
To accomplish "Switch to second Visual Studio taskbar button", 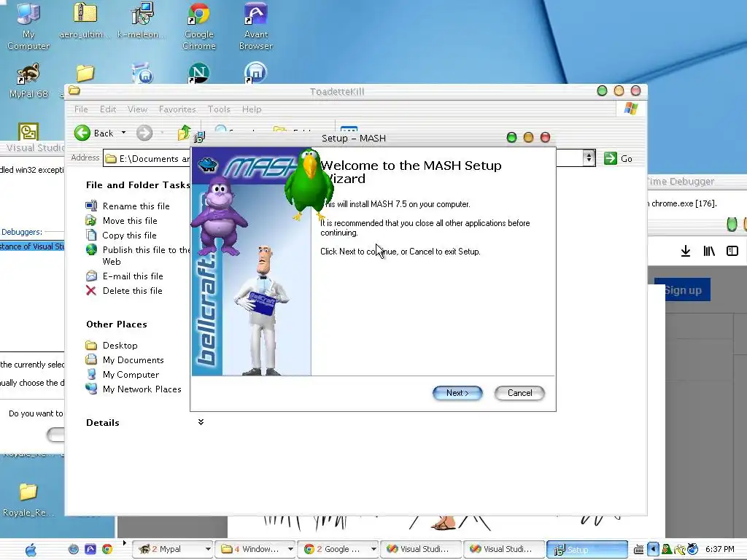I will tap(504, 549).
